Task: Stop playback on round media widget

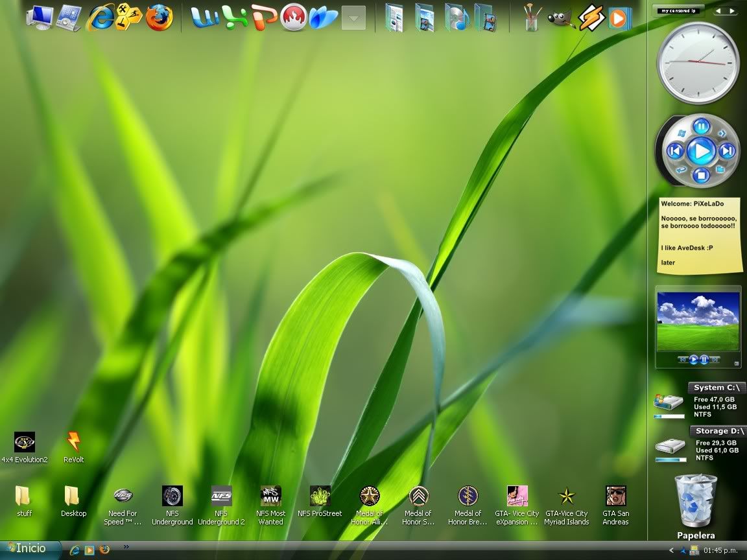Action: 700,176
